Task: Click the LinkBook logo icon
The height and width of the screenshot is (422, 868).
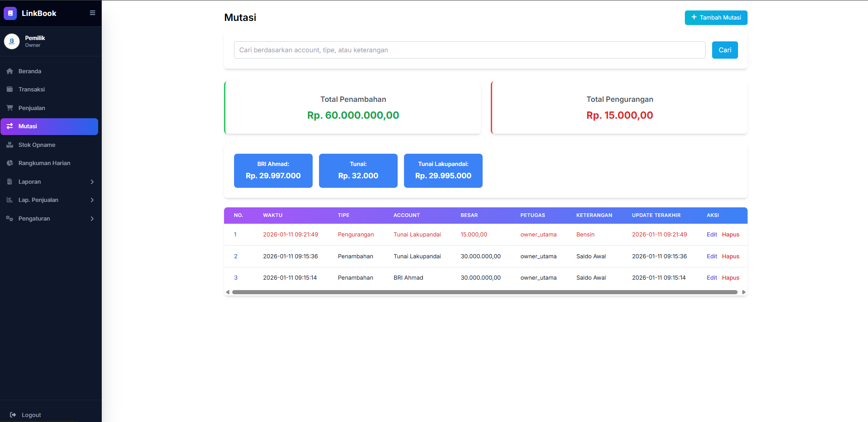Action: 10,14
